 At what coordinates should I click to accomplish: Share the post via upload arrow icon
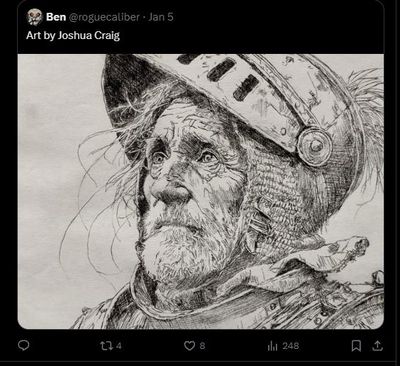[x=377, y=346]
